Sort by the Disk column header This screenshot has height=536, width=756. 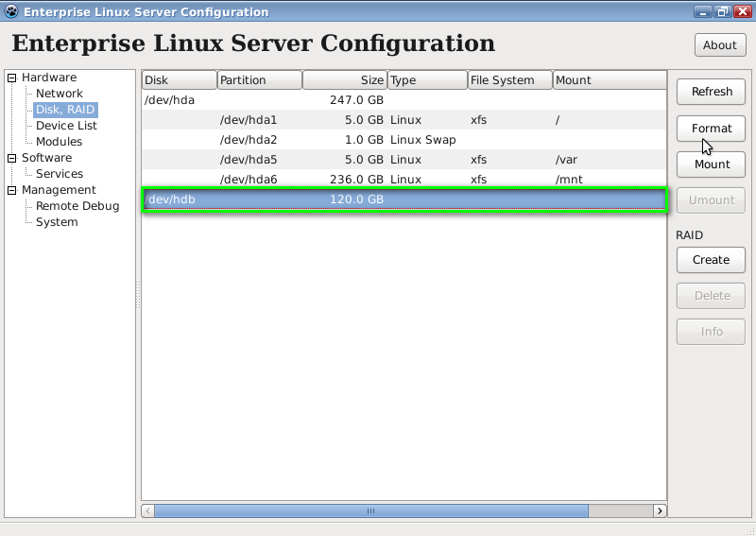click(180, 80)
